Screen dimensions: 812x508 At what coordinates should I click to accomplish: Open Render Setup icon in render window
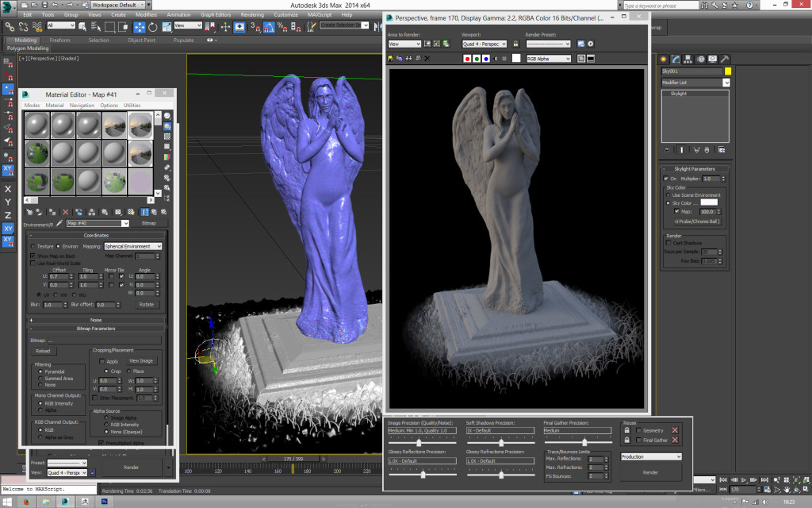581,44
